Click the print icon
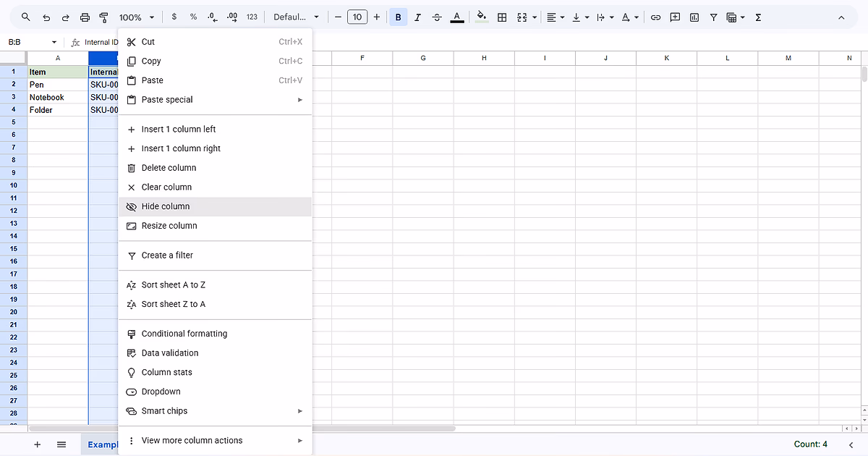Image resolution: width=868 pixels, height=456 pixels. tap(85, 17)
